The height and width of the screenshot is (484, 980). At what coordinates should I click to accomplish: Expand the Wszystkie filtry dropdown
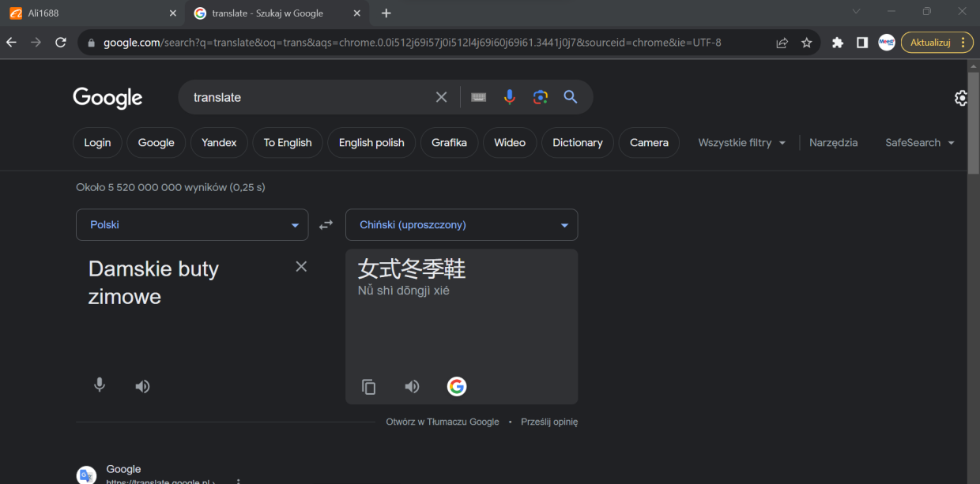pyautogui.click(x=741, y=143)
